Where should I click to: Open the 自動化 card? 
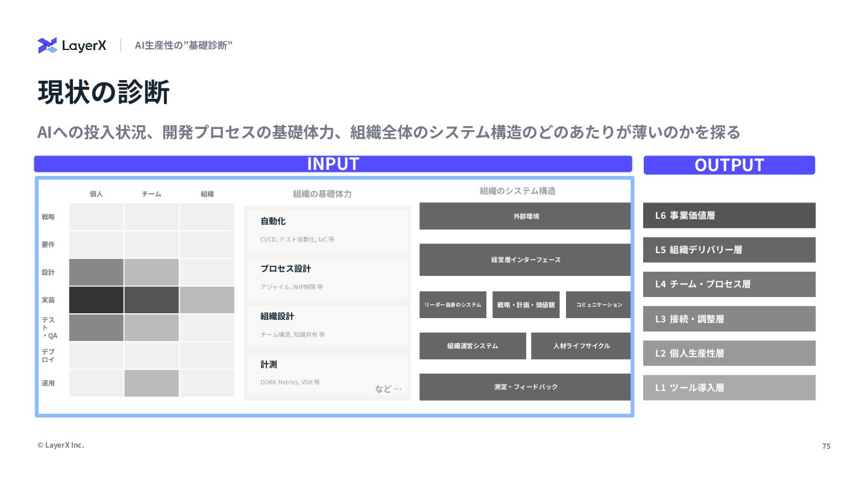327,231
